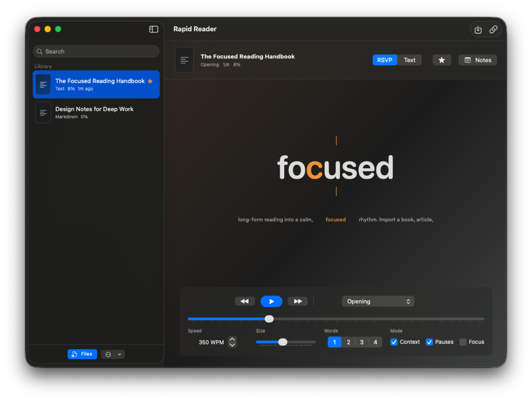The image size is (532, 401).
Task: Toggle the star favorite button
Action: [442, 60]
